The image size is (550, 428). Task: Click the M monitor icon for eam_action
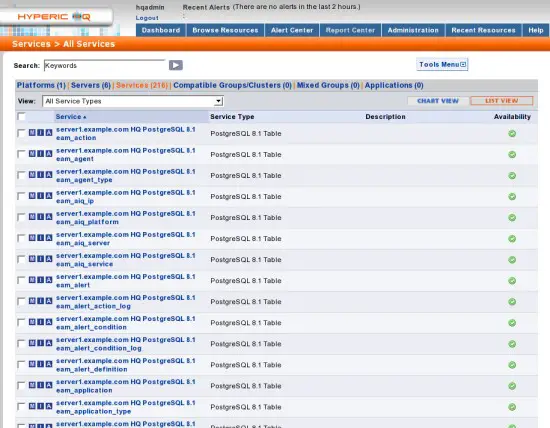[32, 133]
